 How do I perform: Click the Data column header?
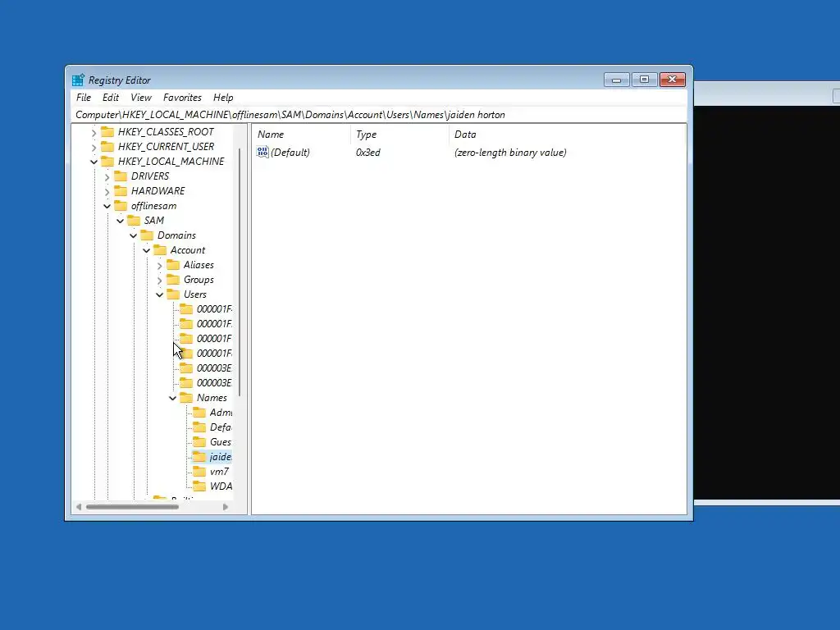(567, 135)
